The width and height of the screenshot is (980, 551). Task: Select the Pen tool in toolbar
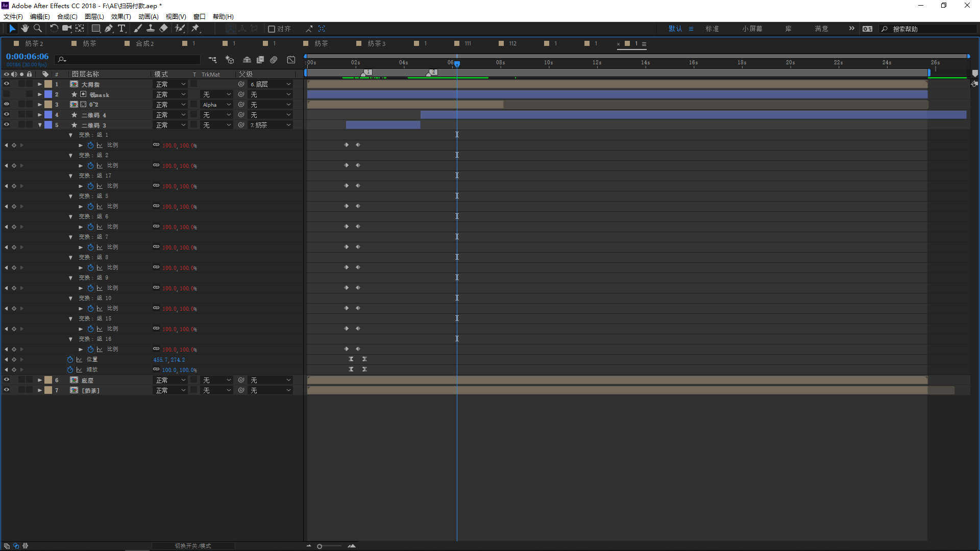click(x=109, y=29)
